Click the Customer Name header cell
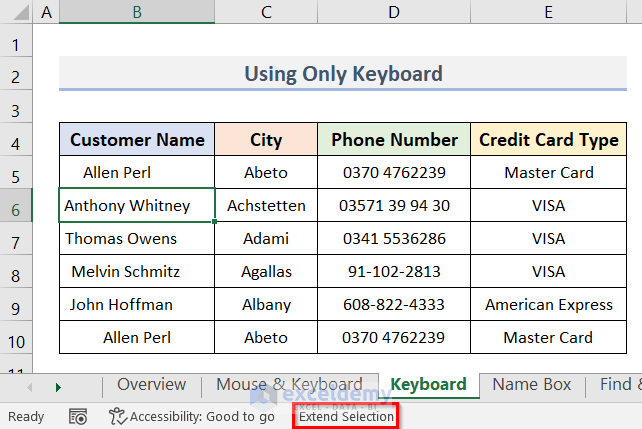 click(x=137, y=140)
